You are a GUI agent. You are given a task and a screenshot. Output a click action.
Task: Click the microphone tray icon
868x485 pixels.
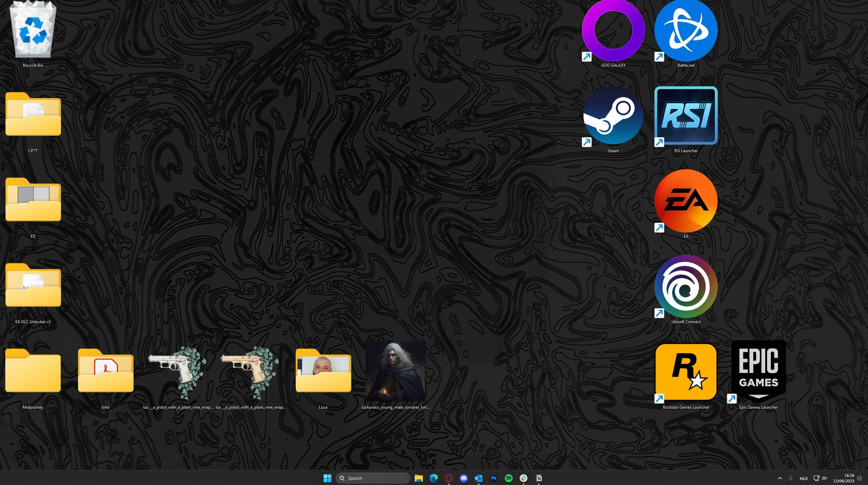click(791, 478)
